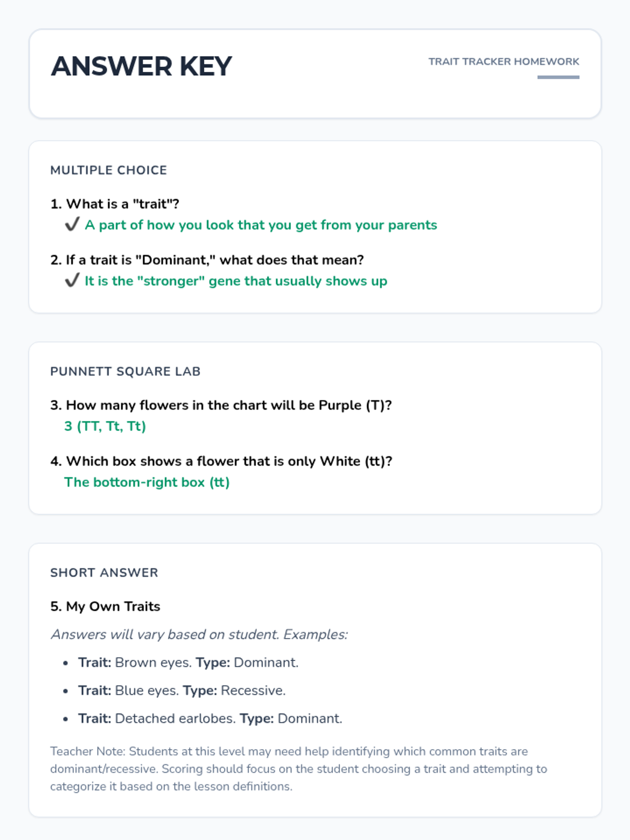
Task: Click question 2 about Dominant traits
Action: (207, 260)
